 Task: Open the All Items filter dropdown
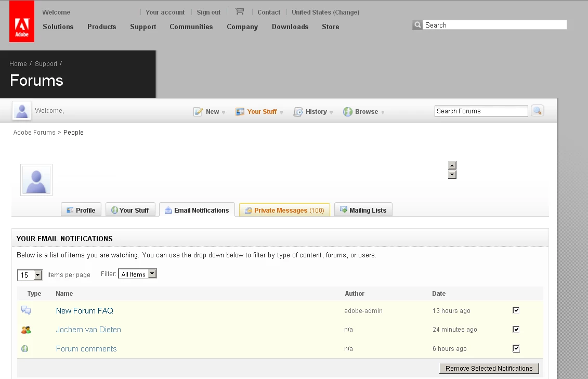pos(137,274)
